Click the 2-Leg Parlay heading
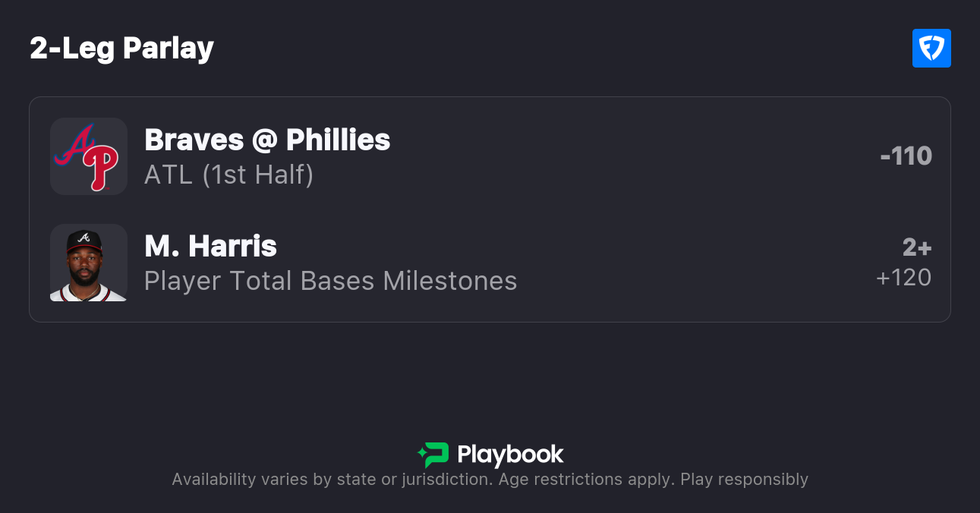The height and width of the screenshot is (513, 980). pyautogui.click(x=122, y=49)
